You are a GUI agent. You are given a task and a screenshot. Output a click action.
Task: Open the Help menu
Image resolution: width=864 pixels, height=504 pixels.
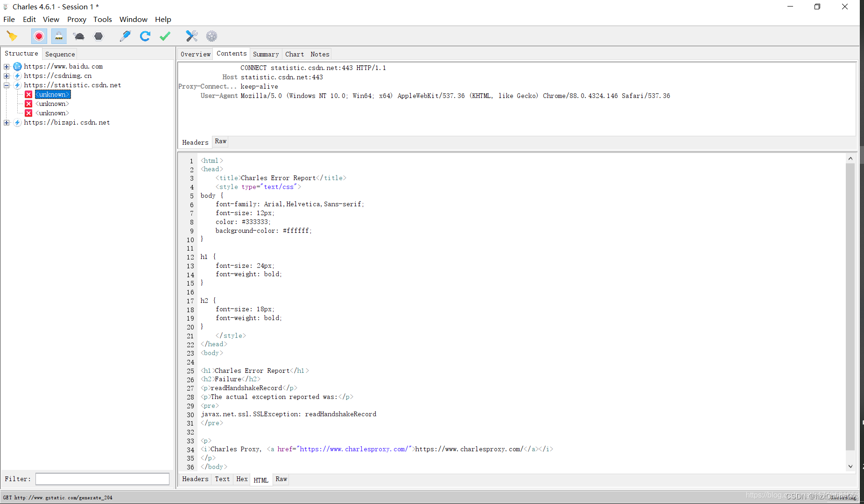pos(163,19)
